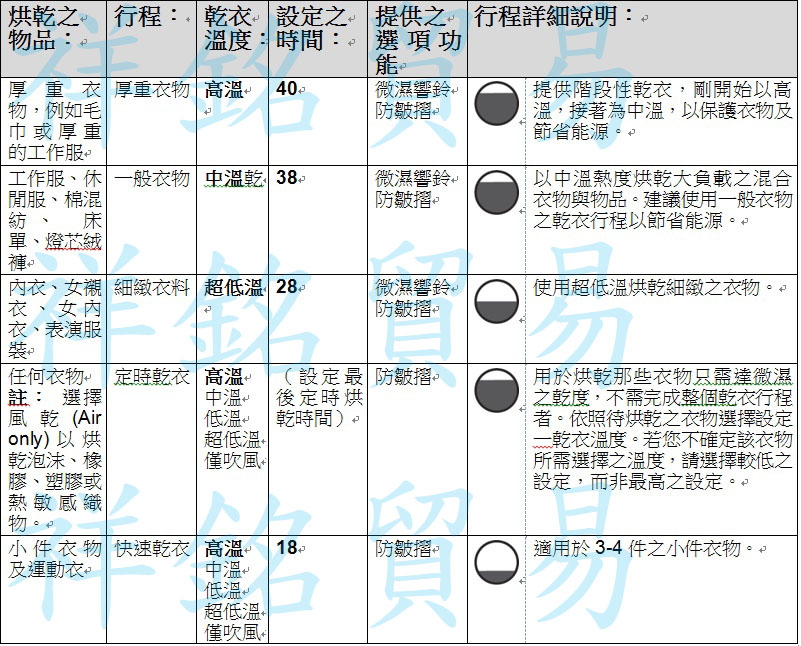
Task: Select the 乾衣溫度 header cell
Action: (233, 28)
